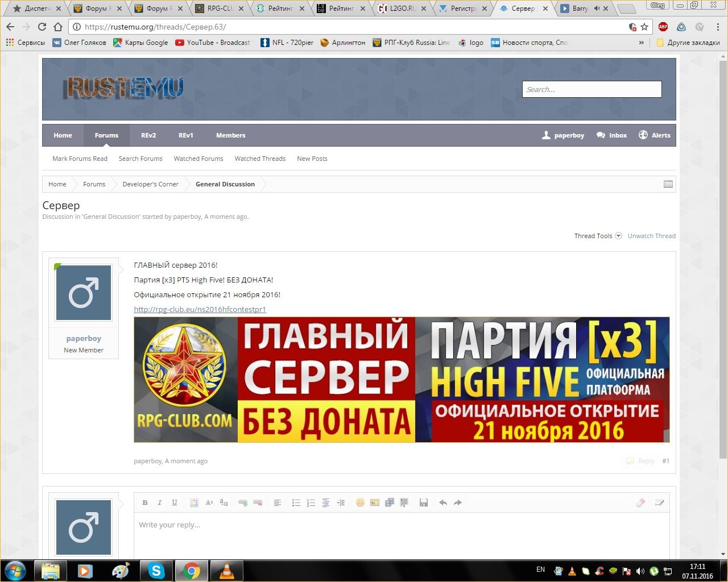
Task: Click the paperboy username under the avatar
Action: click(84, 338)
